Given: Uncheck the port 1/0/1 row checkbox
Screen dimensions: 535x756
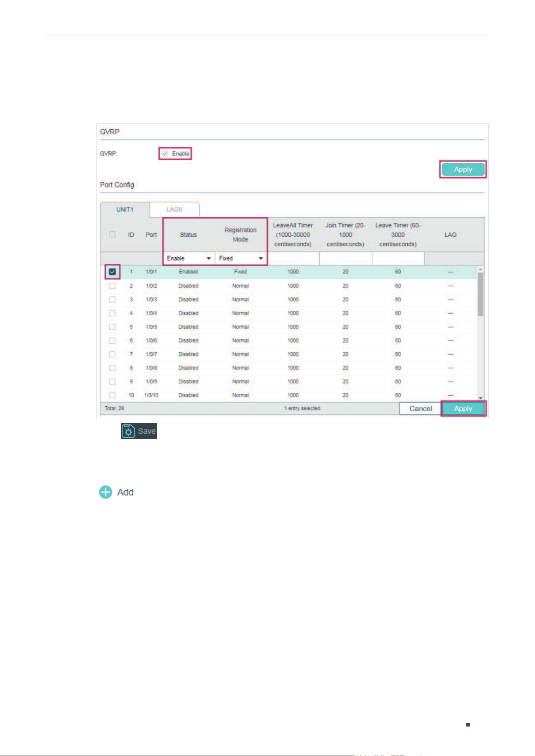Looking at the screenshot, I should [x=112, y=272].
